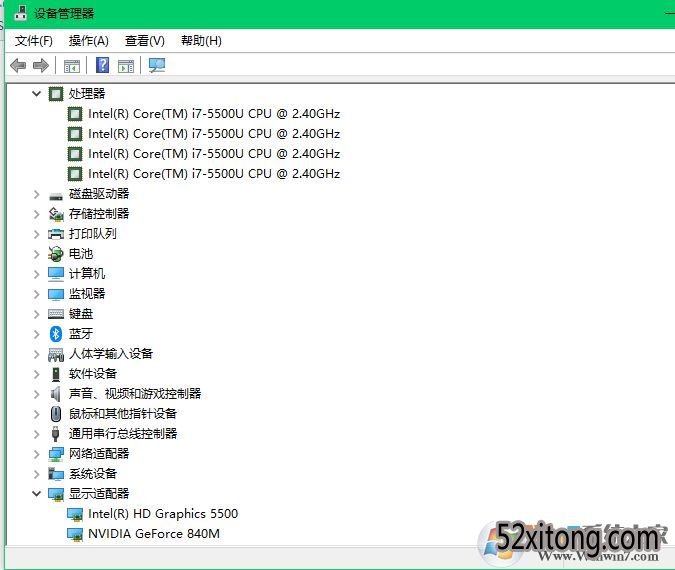This screenshot has height=570, width=675.
Task: Click the 处理器 processor category icon
Action: coord(56,93)
